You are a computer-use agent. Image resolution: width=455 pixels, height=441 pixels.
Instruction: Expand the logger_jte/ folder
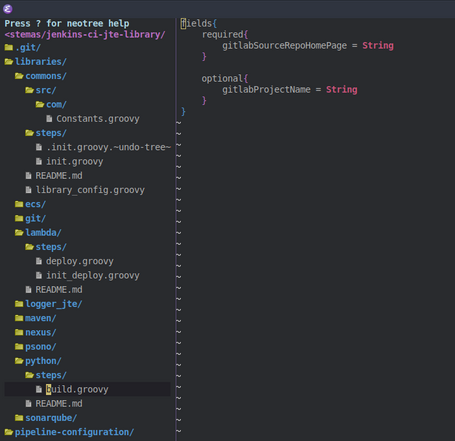(x=54, y=304)
